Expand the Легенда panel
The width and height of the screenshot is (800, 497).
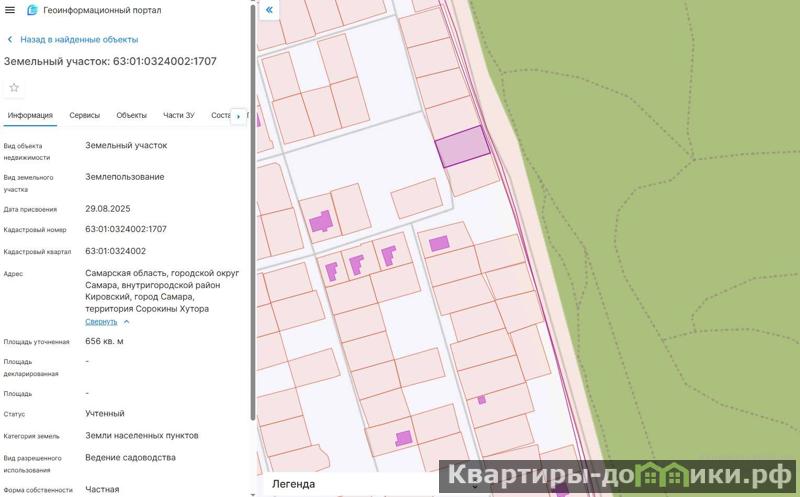click(x=294, y=484)
